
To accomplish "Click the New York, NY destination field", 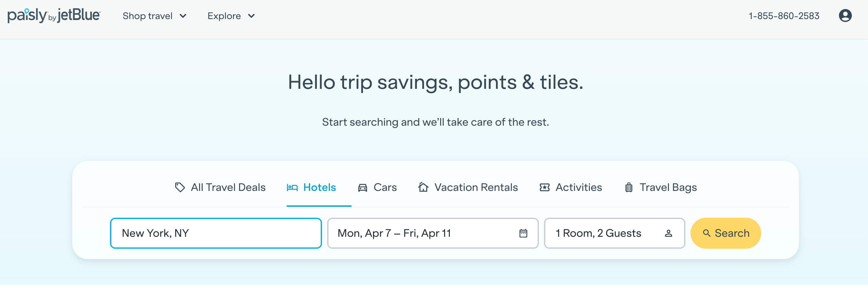I will pos(216,233).
